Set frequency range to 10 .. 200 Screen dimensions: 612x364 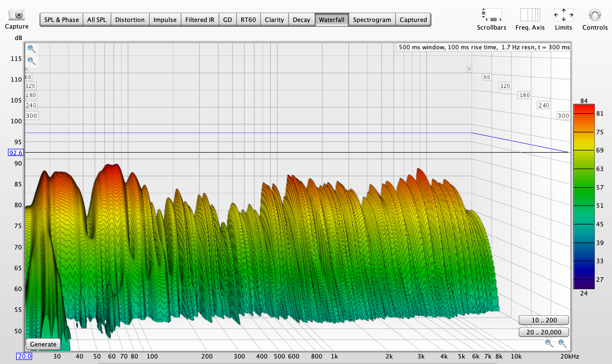coord(544,320)
